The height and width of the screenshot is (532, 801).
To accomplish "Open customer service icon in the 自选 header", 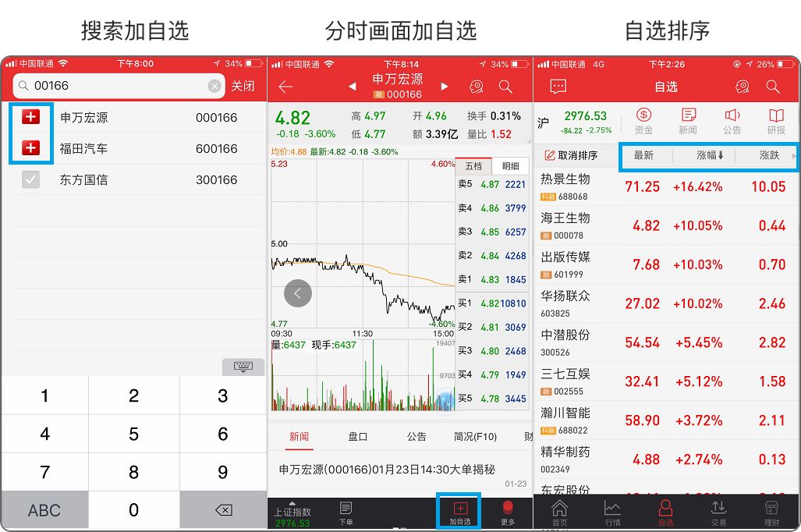I will point(743,87).
